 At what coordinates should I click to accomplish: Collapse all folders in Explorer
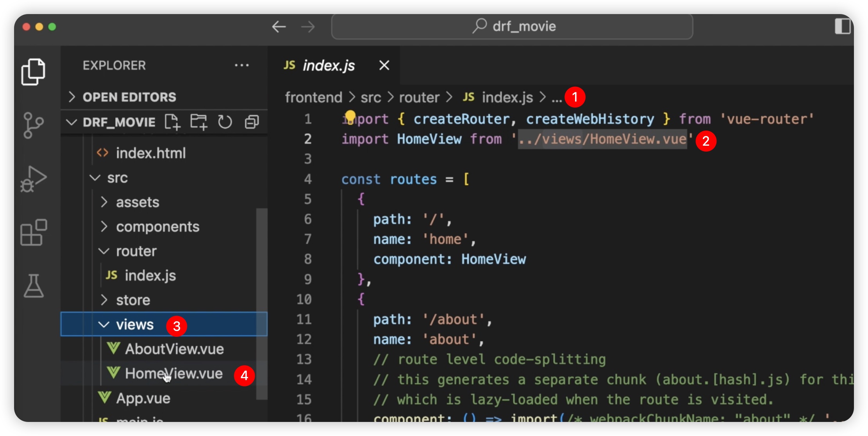252,122
